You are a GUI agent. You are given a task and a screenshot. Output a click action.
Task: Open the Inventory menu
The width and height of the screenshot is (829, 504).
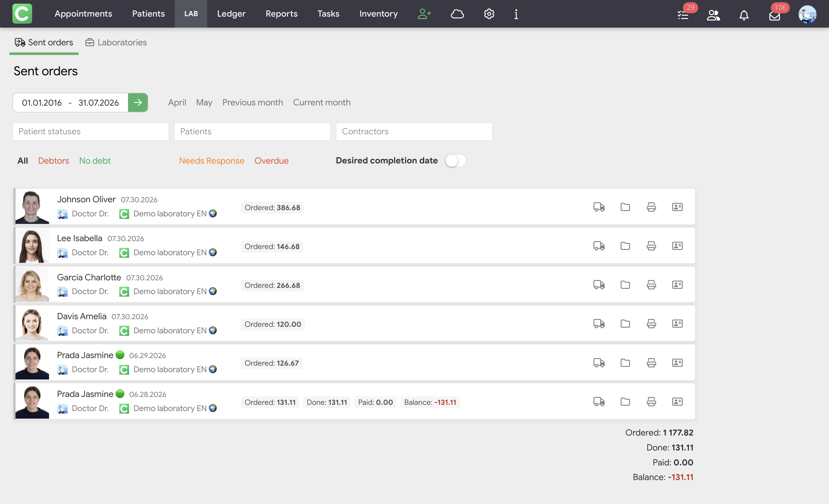(378, 14)
